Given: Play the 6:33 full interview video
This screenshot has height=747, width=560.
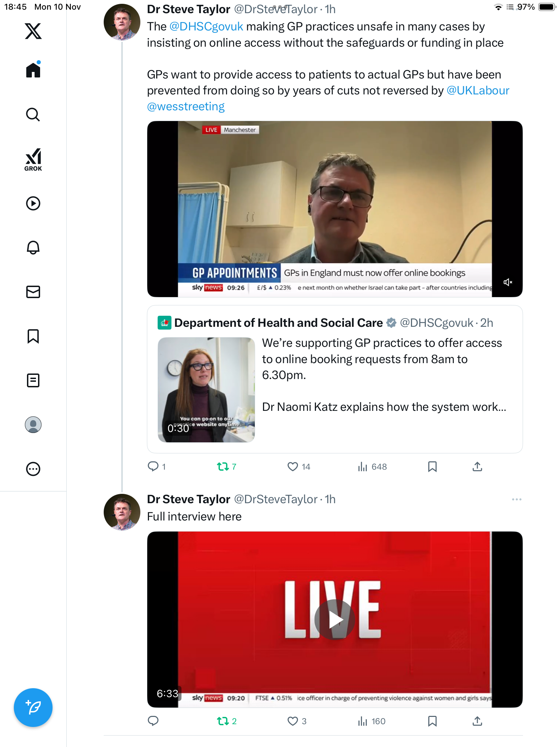Looking at the screenshot, I should (x=334, y=619).
